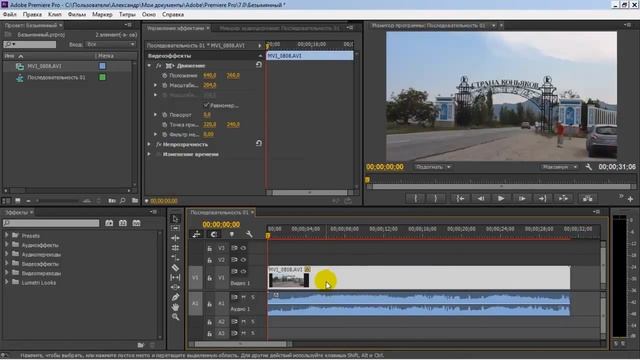Open the Marker menu

[102, 14]
